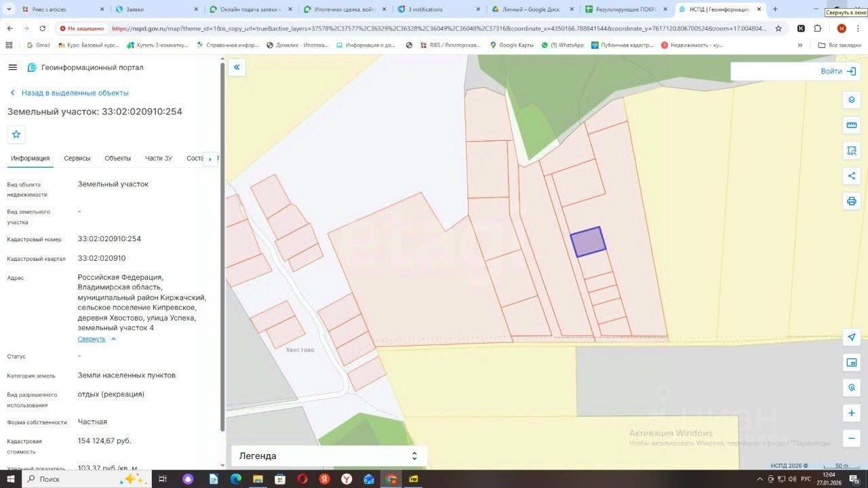868x488 pixels.
Task: Open the hamburger menu of the portal
Action: click(x=12, y=67)
